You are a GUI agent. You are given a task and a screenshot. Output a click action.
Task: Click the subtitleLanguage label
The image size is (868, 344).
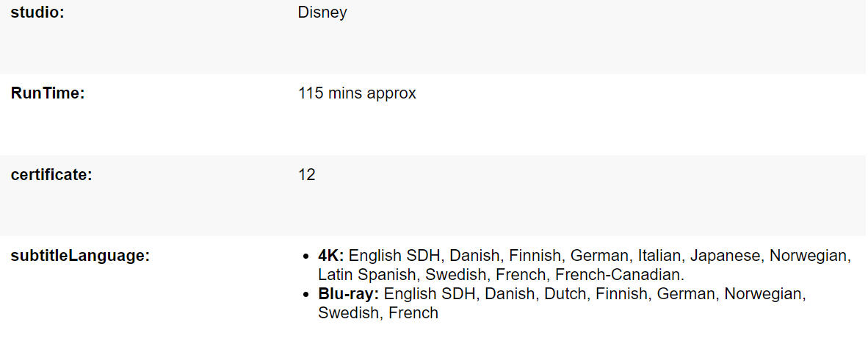[x=80, y=257]
